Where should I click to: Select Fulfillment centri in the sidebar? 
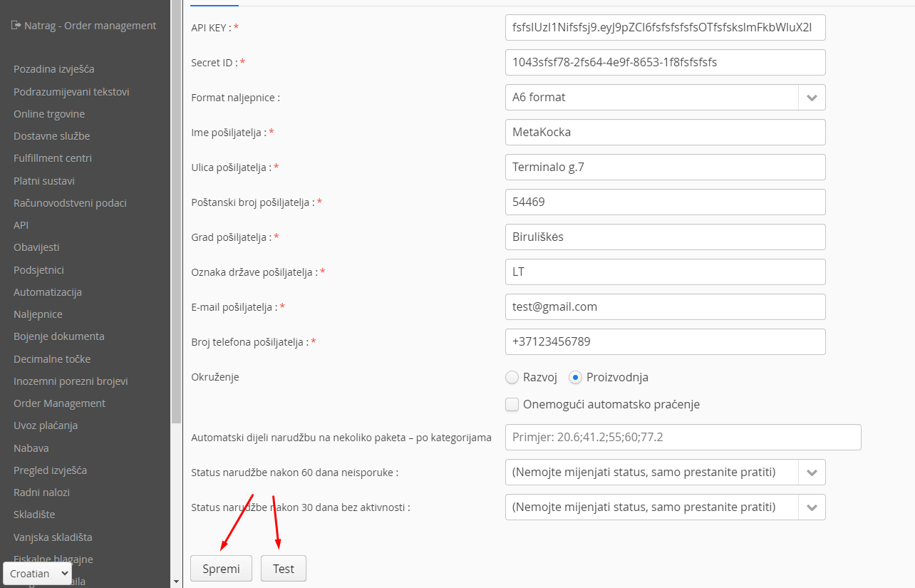[53, 158]
